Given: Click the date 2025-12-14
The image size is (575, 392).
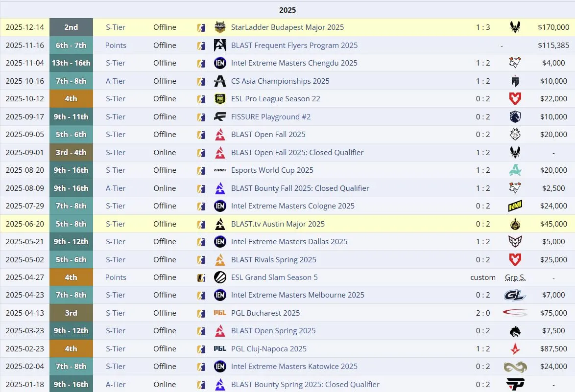Looking at the screenshot, I should (x=25, y=27).
